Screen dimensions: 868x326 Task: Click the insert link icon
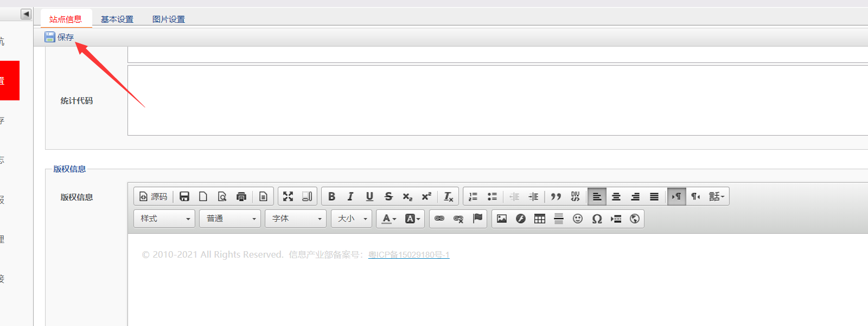point(439,219)
